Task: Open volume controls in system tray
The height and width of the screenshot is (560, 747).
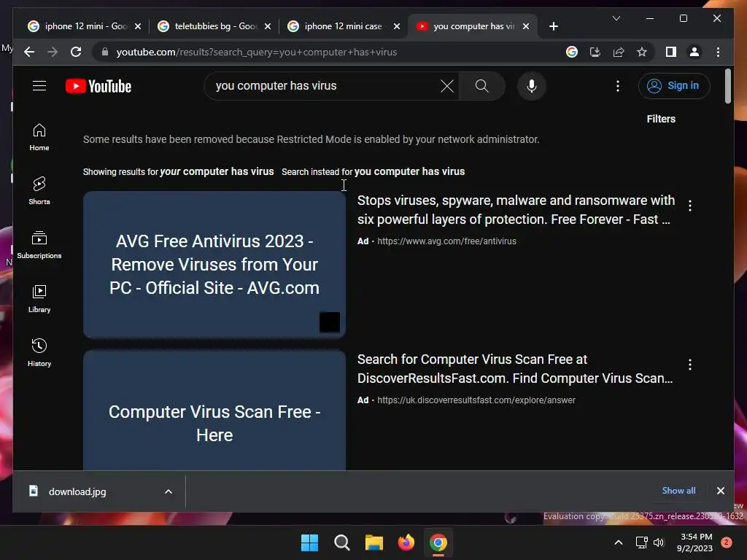Action: point(659,542)
